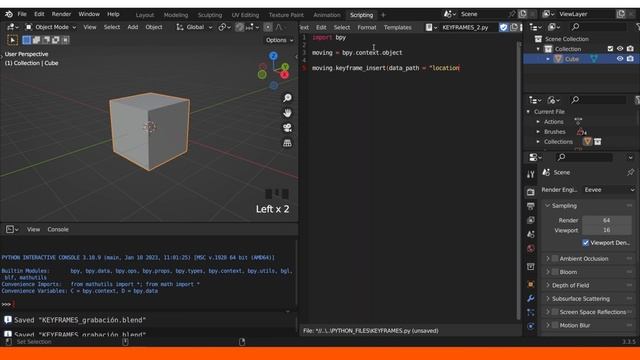Open the Scene properties tab icon
Screen dimensions: 640x360
[531, 235]
